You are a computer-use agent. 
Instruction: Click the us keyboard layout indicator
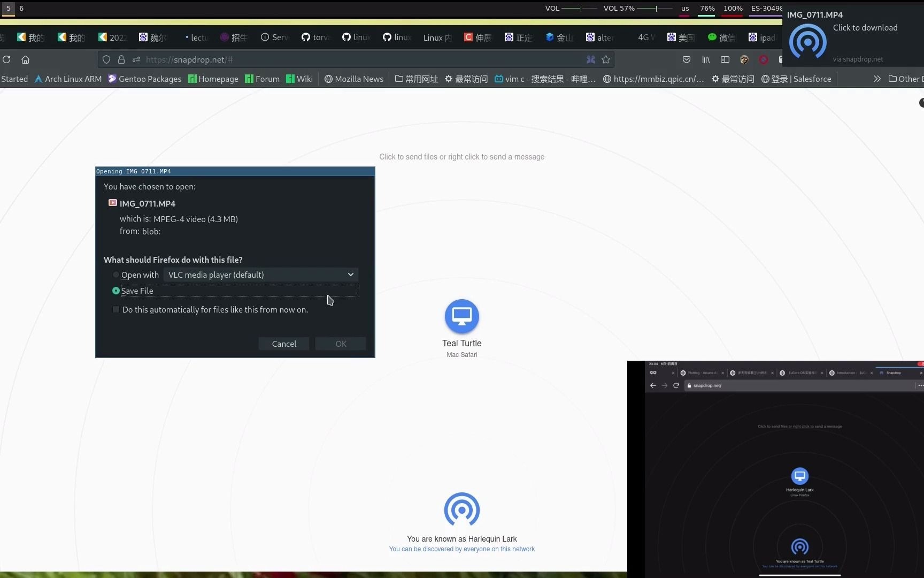click(685, 8)
